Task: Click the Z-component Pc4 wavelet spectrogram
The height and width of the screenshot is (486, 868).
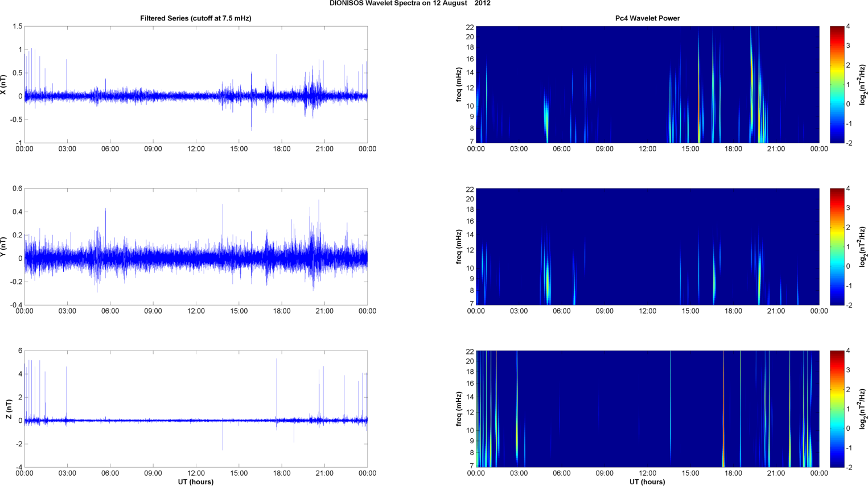Action: (647, 409)
